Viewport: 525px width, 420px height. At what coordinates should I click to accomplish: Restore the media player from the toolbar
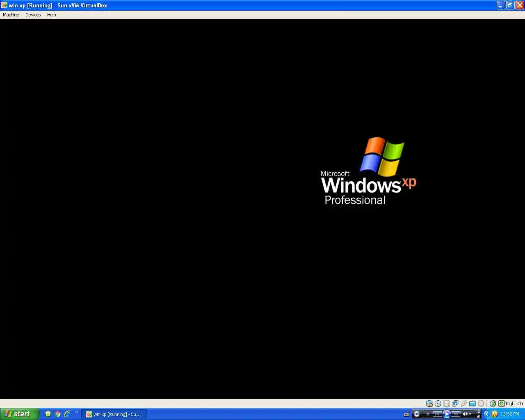(x=479, y=417)
